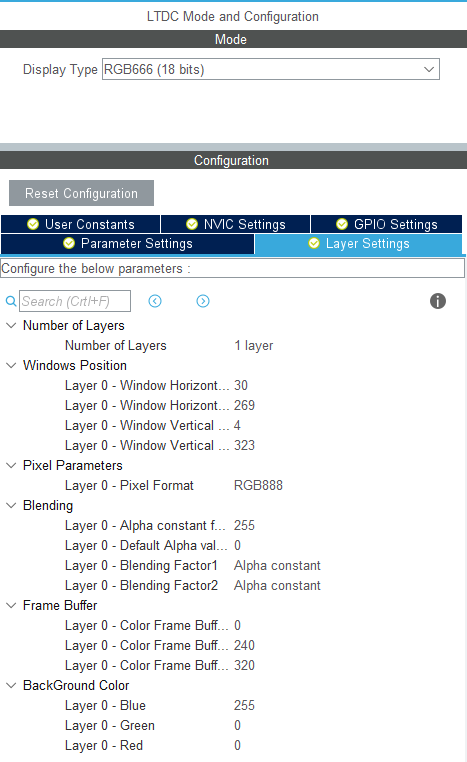Screen dimensions: 467x762
Task: Select the Layer Settings tab
Action: [x=359, y=243]
